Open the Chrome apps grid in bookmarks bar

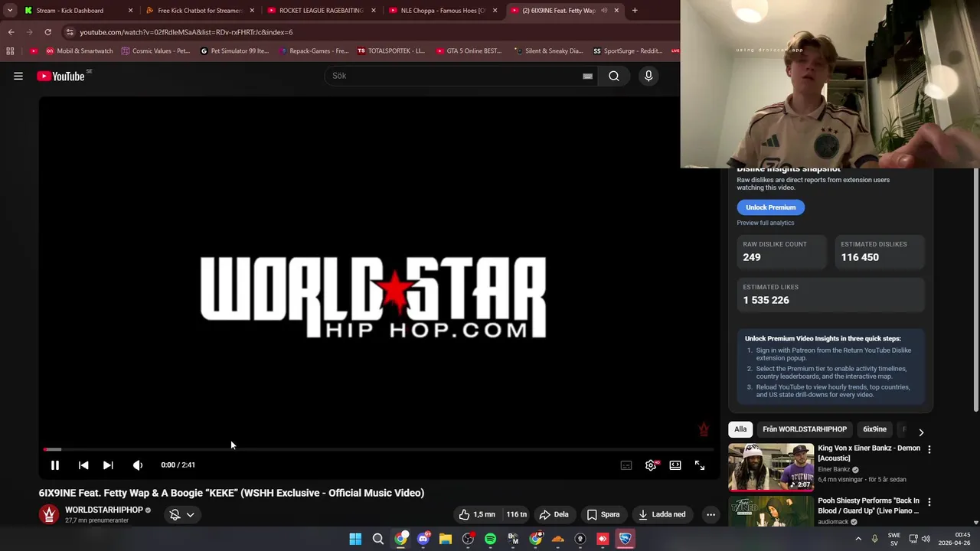(x=10, y=51)
